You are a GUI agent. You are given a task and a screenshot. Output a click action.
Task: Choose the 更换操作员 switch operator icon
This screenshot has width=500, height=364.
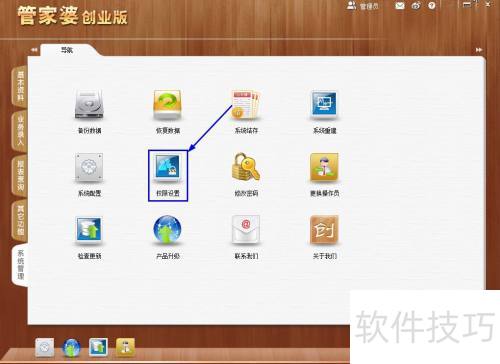[x=324, y=167]
